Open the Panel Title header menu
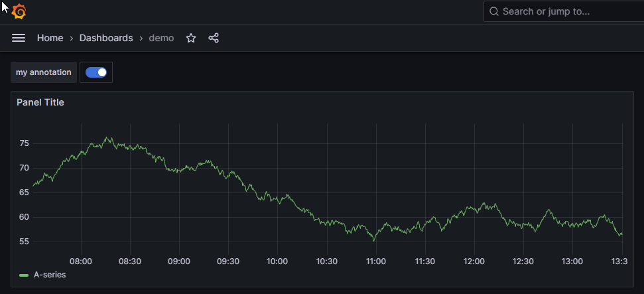Screen dimensions: 644x294 point(40,102)
